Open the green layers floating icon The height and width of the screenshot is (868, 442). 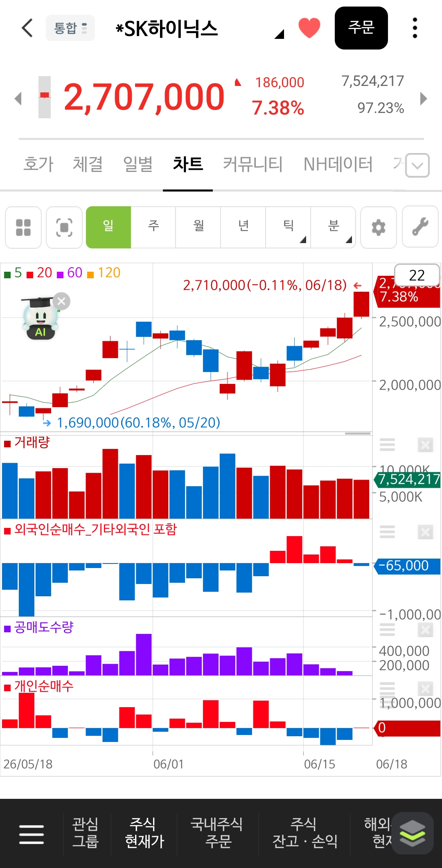pyautogui.click(x=413, y=833)
